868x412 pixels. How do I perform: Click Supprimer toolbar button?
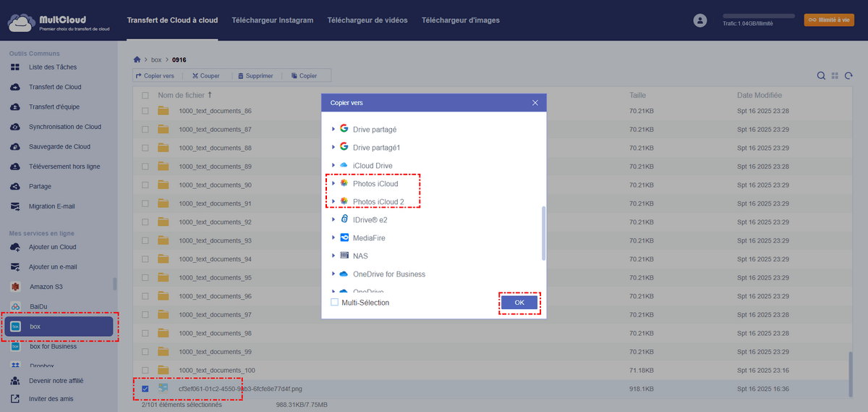(255, 75)
